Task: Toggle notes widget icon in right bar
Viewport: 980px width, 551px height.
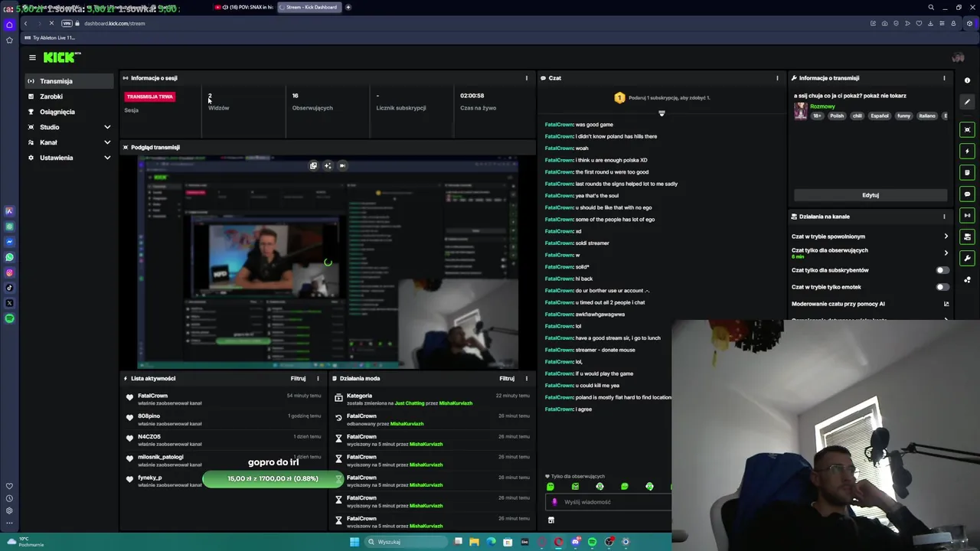Action: pos(967,172)
